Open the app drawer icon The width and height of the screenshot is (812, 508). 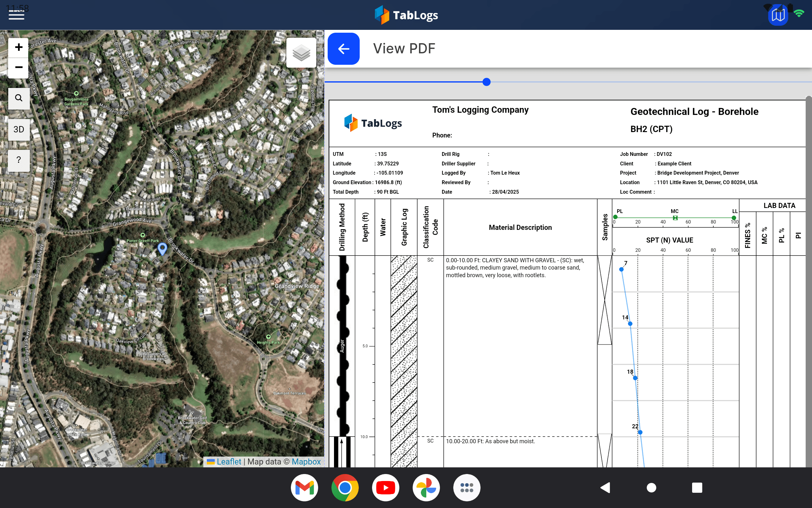coord(467,487)
